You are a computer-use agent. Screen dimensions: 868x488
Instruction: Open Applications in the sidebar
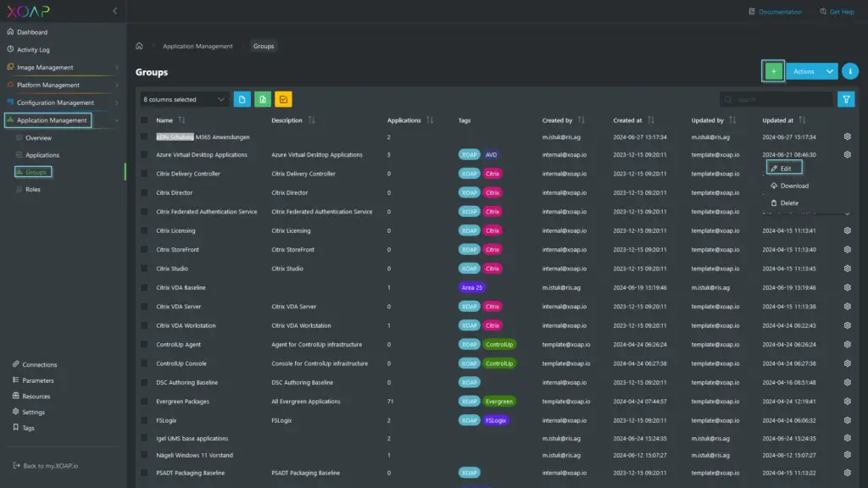tap(42, 155)
